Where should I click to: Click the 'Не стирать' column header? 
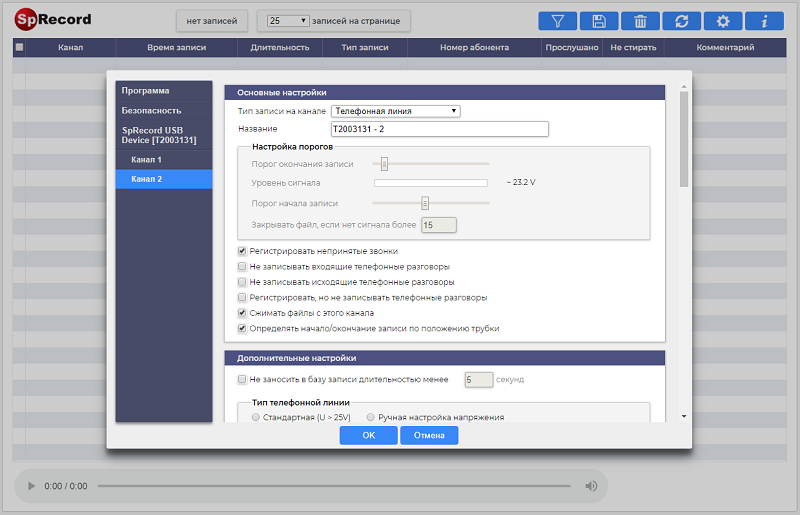633,47
